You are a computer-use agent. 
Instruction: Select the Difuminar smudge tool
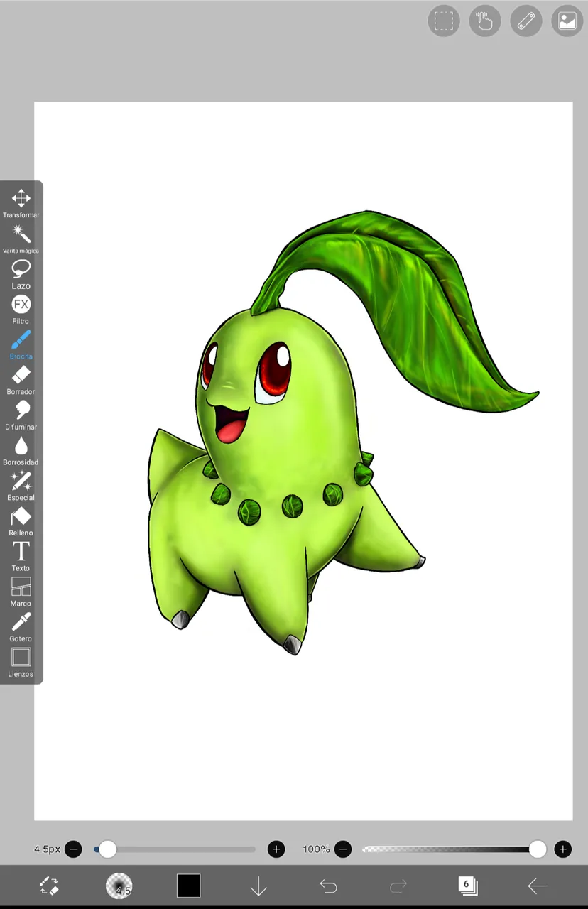pos(21,415)
